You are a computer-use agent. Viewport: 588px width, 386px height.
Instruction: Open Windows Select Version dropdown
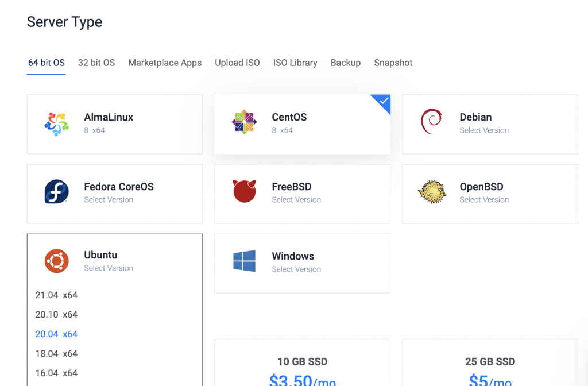[x=296, y=269]
